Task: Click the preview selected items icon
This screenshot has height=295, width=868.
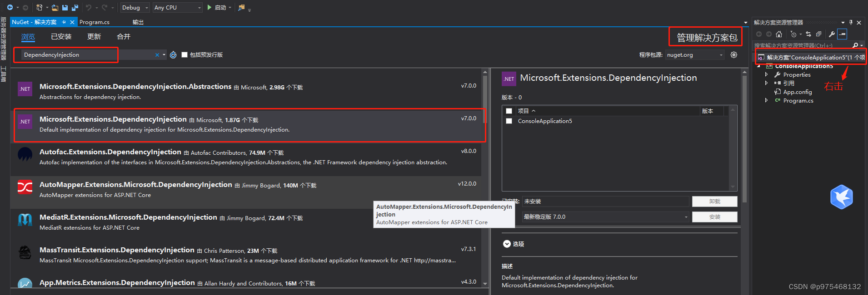Action: click(842, 34)
